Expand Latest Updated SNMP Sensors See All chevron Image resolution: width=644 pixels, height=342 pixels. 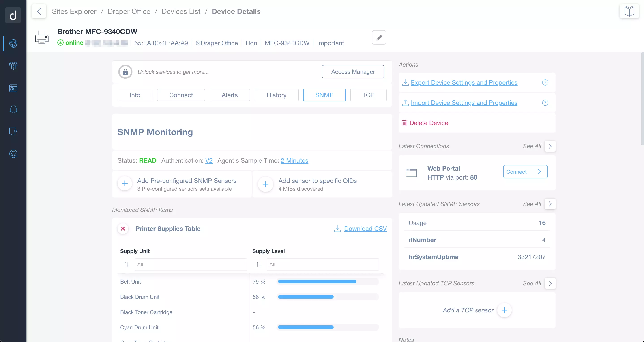pos(550,204)
